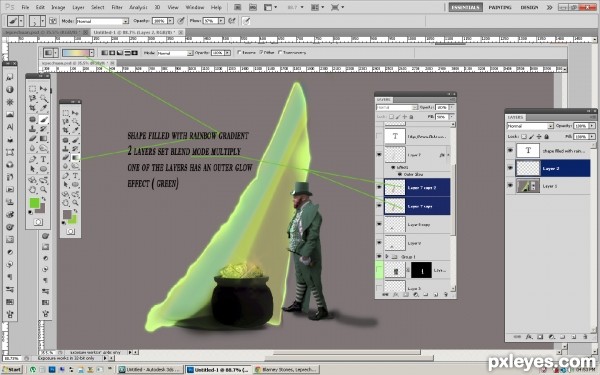Toggle visibility of the Outer Glow effect
The height and width of the screenshot is (375, 600).
click(x=400, y=174)
